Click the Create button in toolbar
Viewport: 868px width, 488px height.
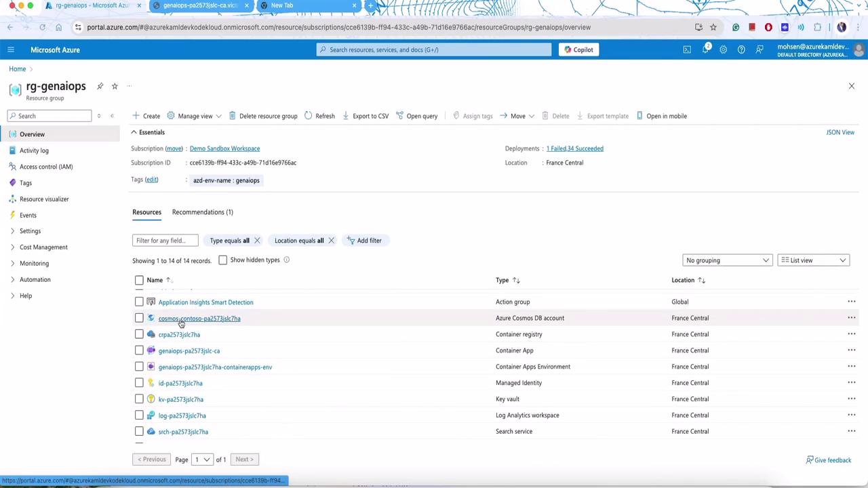coord(146,116)
